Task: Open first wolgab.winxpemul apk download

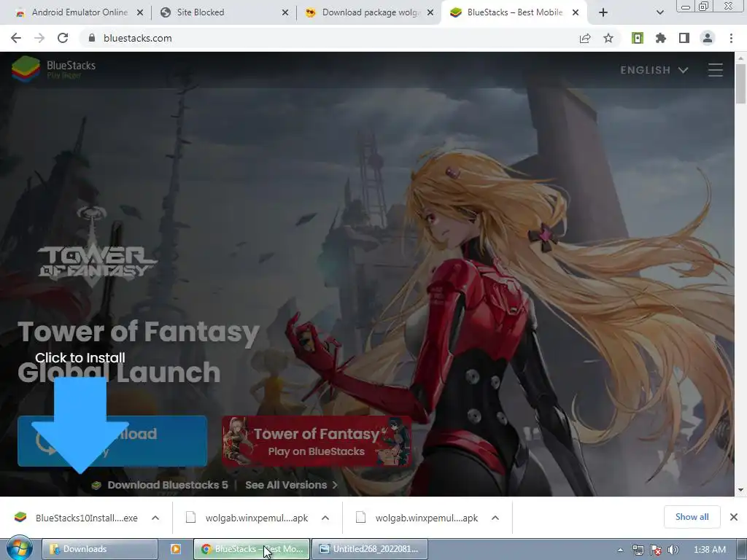Action: (x=247, y=518)
